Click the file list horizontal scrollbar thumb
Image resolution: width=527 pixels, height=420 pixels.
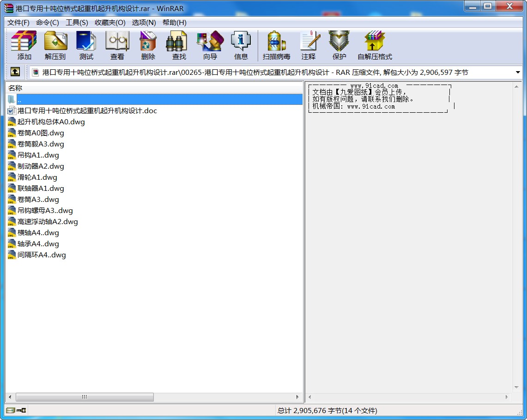[x=85, y=397]
